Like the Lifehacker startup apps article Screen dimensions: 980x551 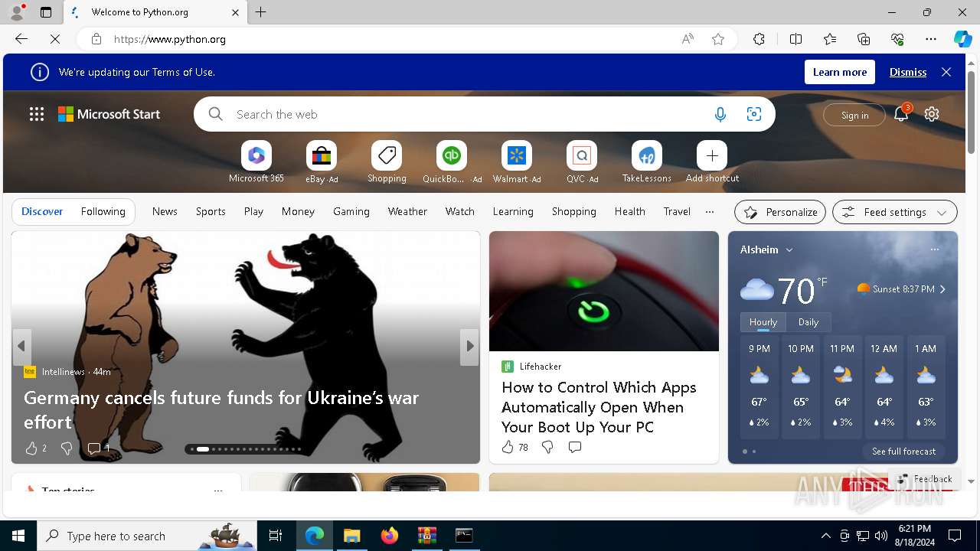508,447
